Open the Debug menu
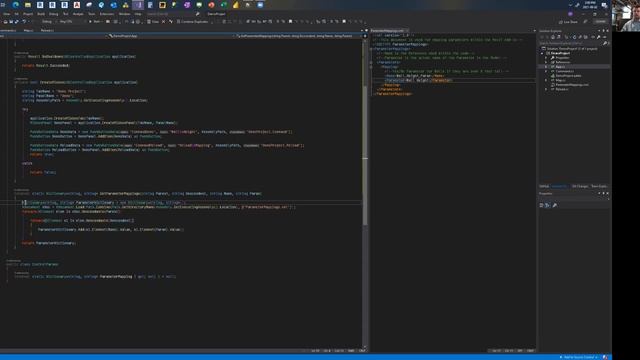640x360 pixels. tap(53, 14)
